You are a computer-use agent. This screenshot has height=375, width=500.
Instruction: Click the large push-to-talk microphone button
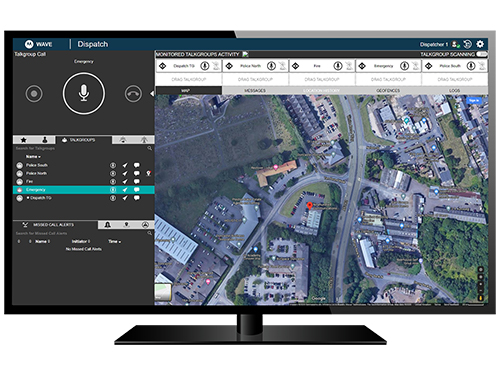click(x=84, y=93)
